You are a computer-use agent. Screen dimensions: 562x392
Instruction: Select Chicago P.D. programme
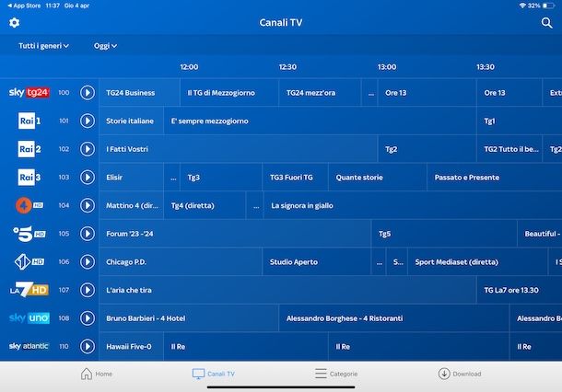(x=181, y=261)
